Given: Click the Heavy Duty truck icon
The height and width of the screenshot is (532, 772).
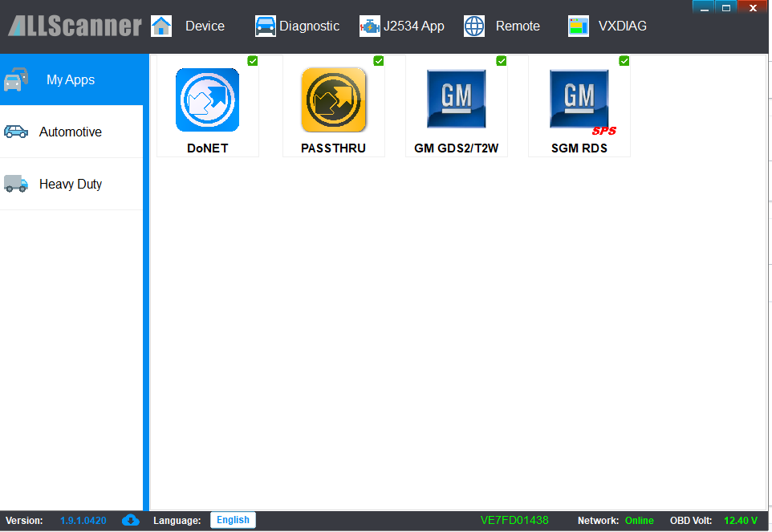Looking at the screenshot, I should 16,184.
